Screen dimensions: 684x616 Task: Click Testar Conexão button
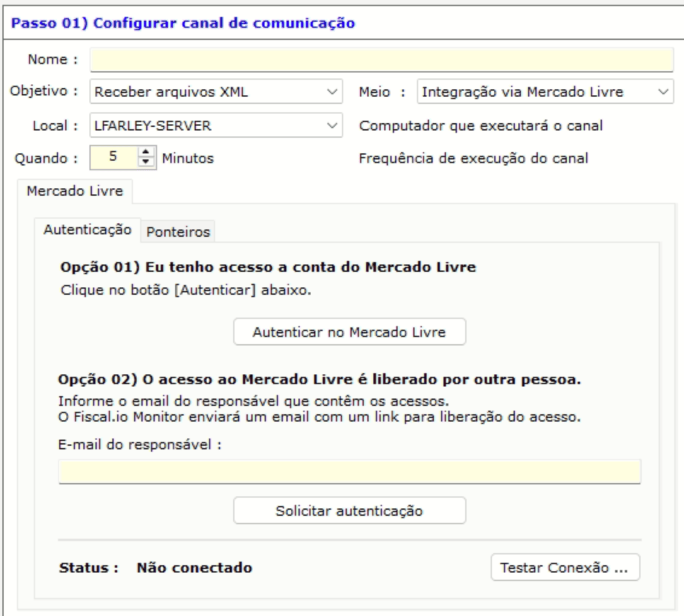point(566,568)
